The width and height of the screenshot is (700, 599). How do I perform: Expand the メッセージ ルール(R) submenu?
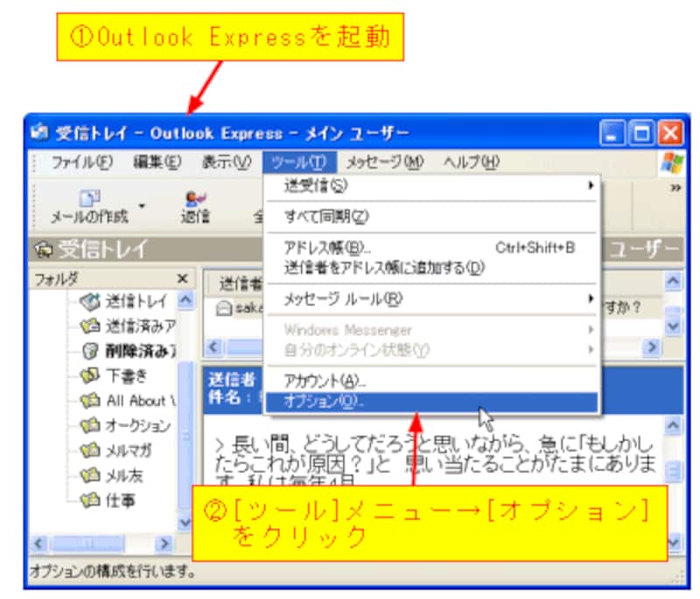[x=431, y=299]
